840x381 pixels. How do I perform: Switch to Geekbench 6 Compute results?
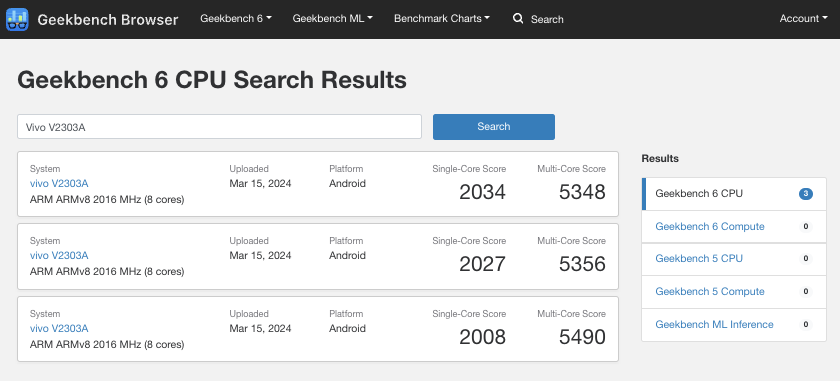734,227
